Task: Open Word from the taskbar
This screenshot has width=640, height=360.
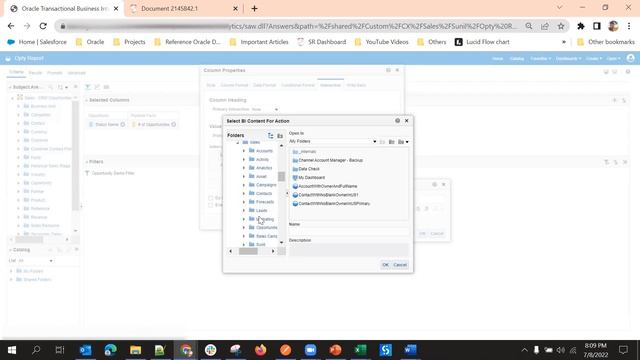Action: tap(410, 350)
